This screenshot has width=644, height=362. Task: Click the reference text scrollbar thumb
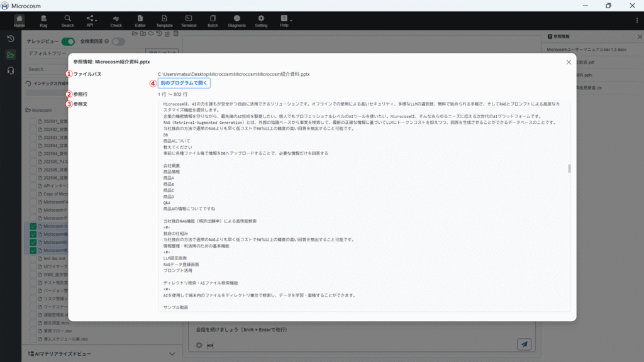pyautogui.click(x=569, y=168)
